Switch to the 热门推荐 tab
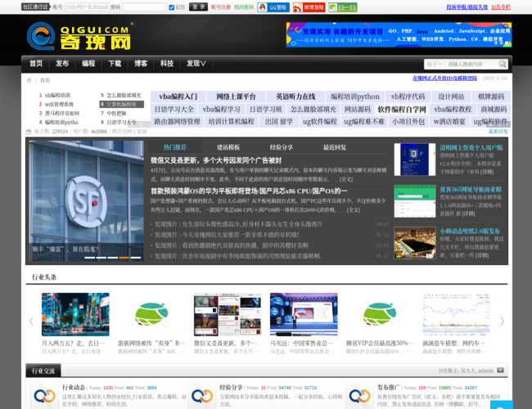This screenshot has height=409, width=532. (x=175, y=147)
